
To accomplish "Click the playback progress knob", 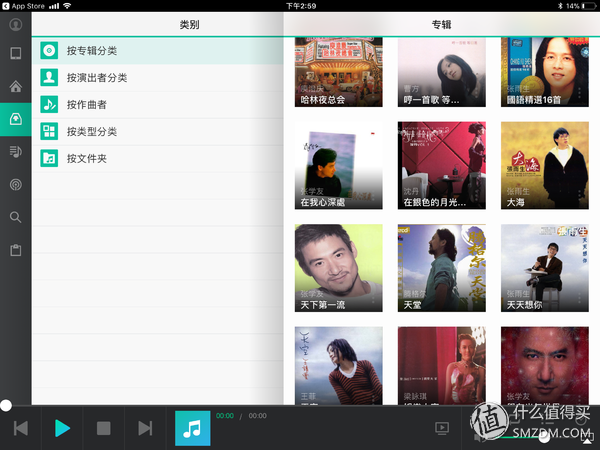I will tap(6, 405).
